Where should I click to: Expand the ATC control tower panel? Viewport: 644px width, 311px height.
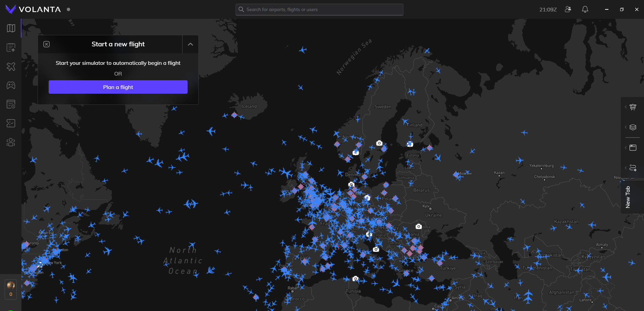click(x=633, y=107)
